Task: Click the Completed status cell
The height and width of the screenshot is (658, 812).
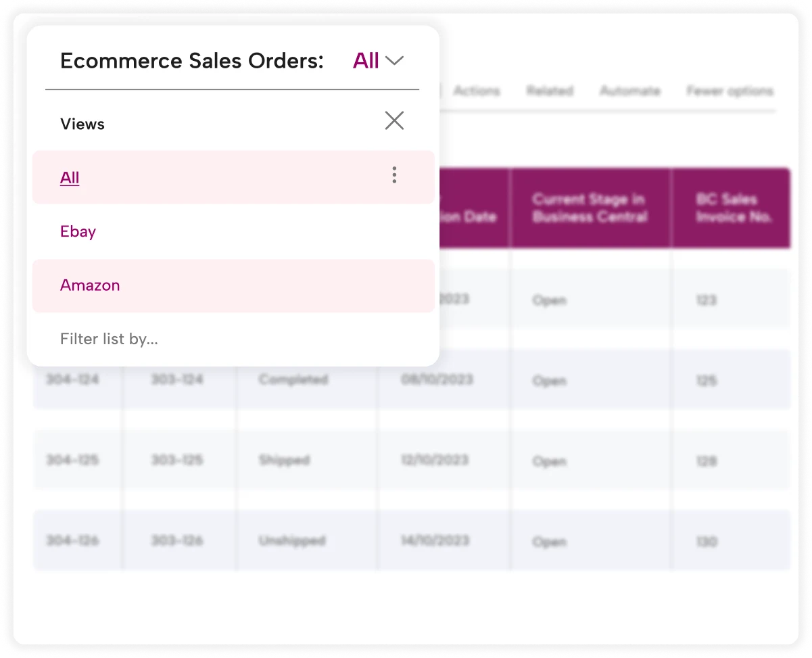Action: pyautogui.click(x=293, y=379)
